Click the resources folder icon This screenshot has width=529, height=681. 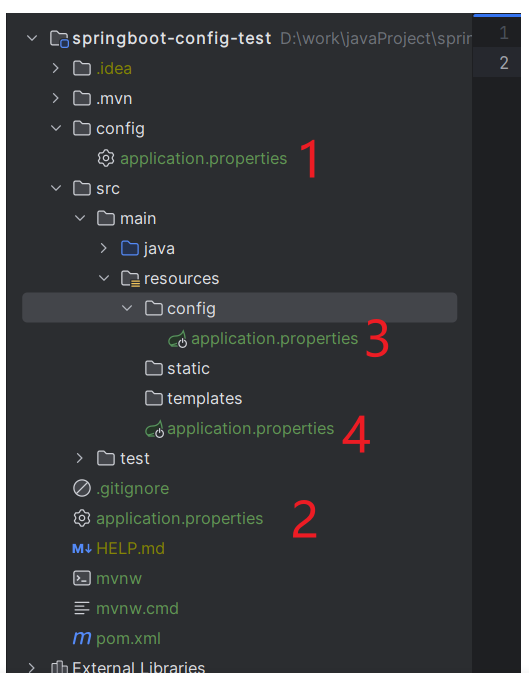pos(130,279)
